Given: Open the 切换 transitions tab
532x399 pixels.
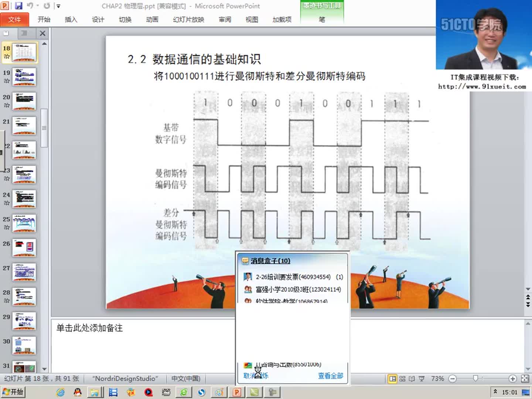Looking at the screenshot, I should tap(125, 20).
